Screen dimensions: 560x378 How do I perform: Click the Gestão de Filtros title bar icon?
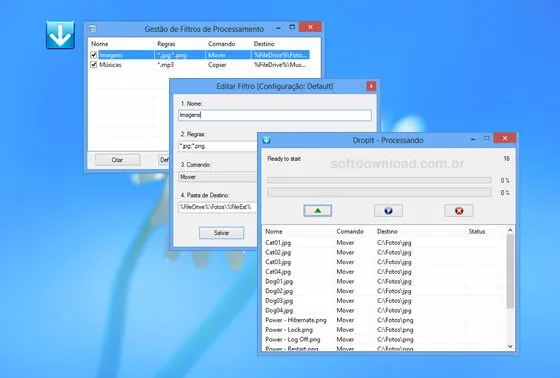point(92,29)
